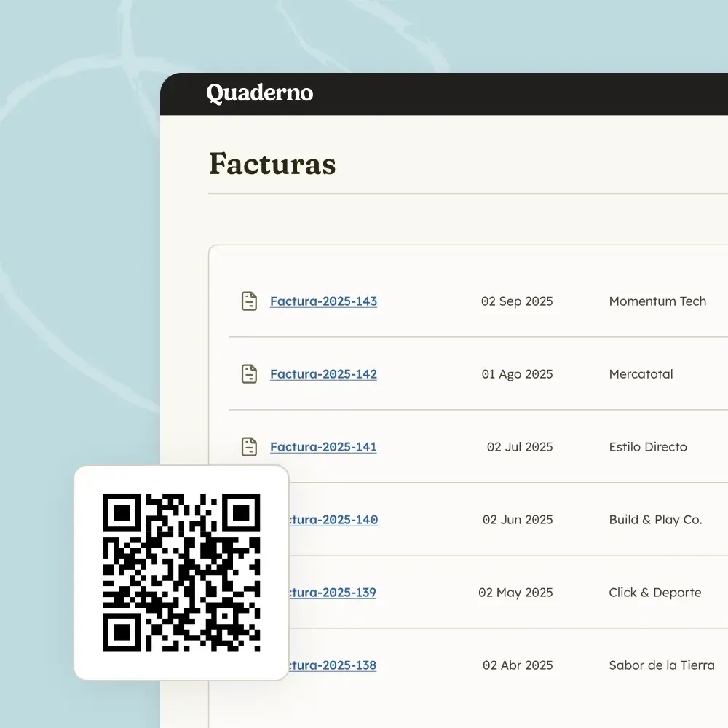Open the Factura-2025-143 invoice
This screenshot has height=728, width=728.
[323, 301]
